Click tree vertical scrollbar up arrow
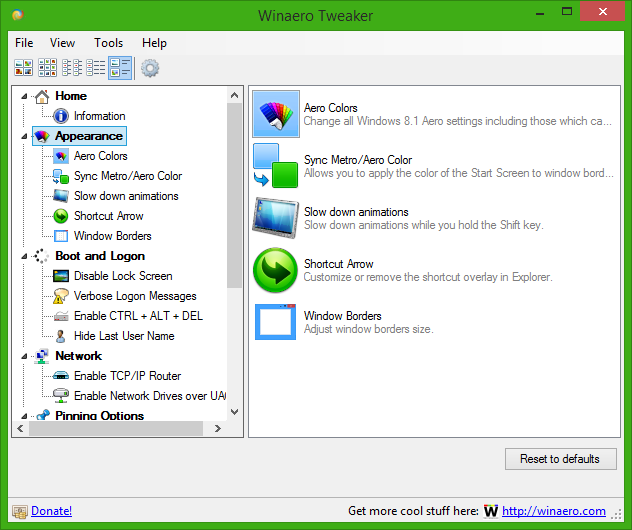The height and width of the screenshot is (530, 632). (235, 96)
